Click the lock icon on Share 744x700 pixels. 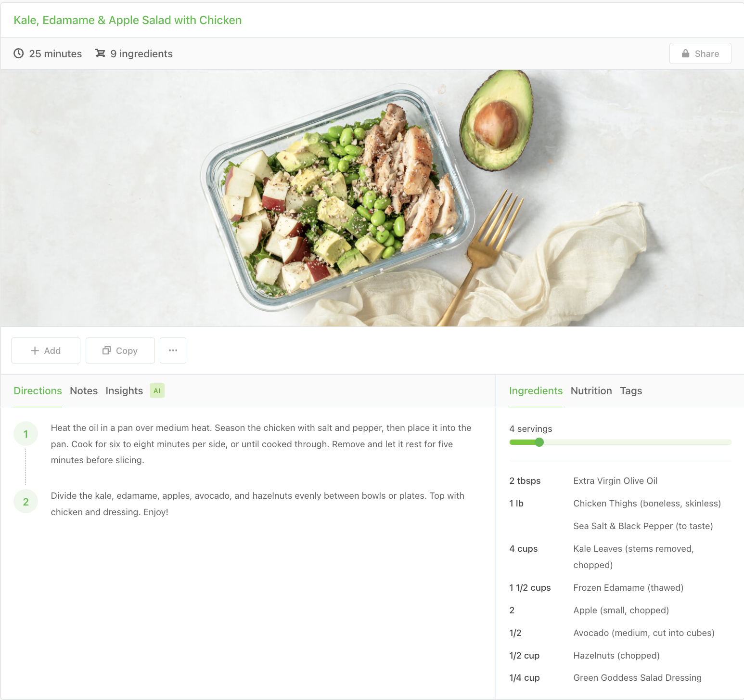coord(685,53)
